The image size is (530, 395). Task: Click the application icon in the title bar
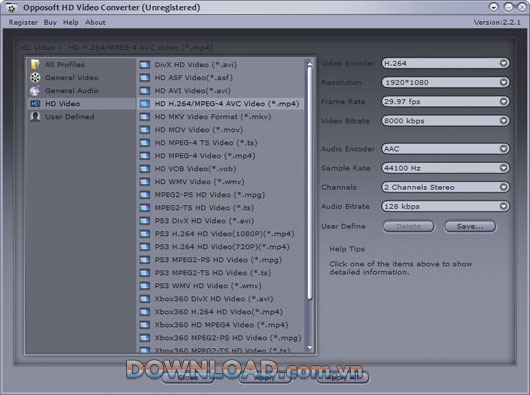tap(11, 7)
